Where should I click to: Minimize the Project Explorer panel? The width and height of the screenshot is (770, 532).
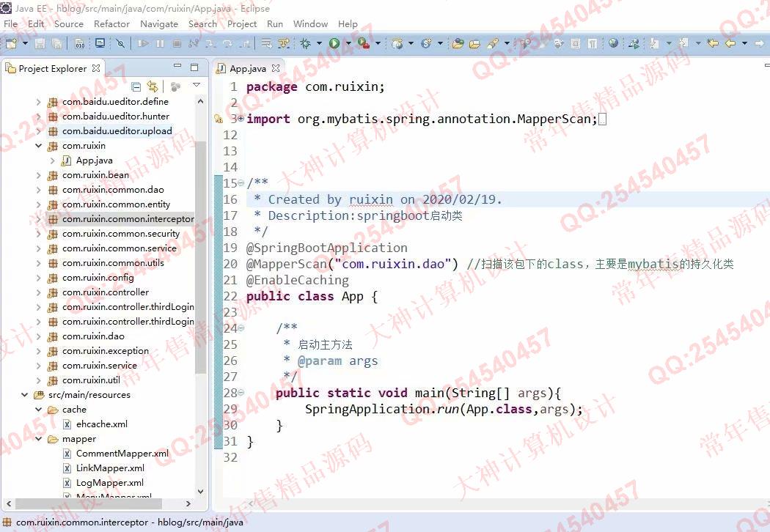point(177,66)
